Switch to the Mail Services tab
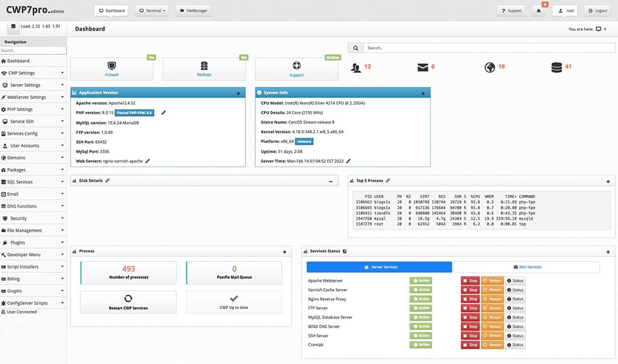618x364 pixels. (x=528, y=267)
